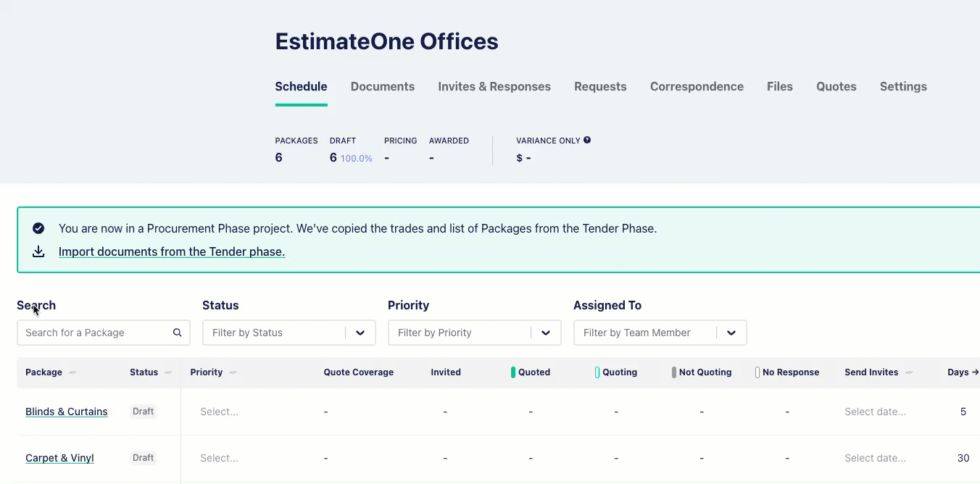Sort by the Send Invites column icon

click(x=909, y=372)
